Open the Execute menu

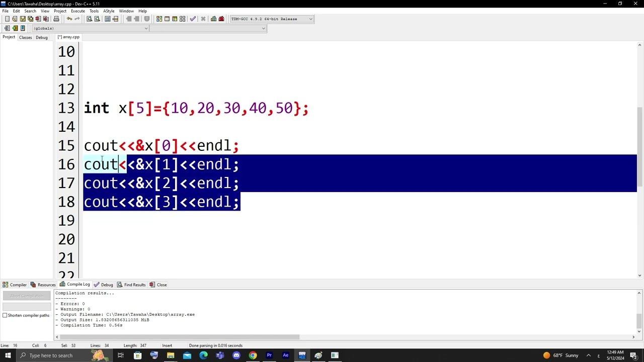78,11
